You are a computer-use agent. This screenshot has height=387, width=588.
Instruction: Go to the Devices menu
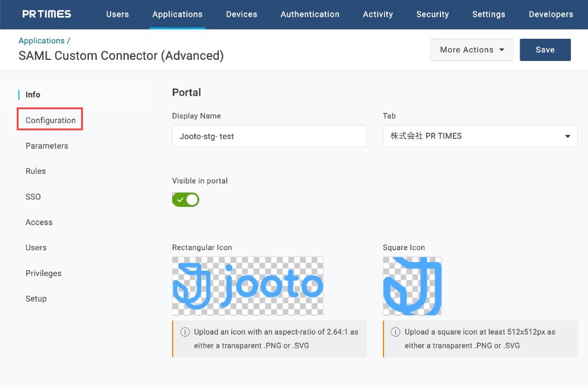pyautogui.click(x=242, y=14)
